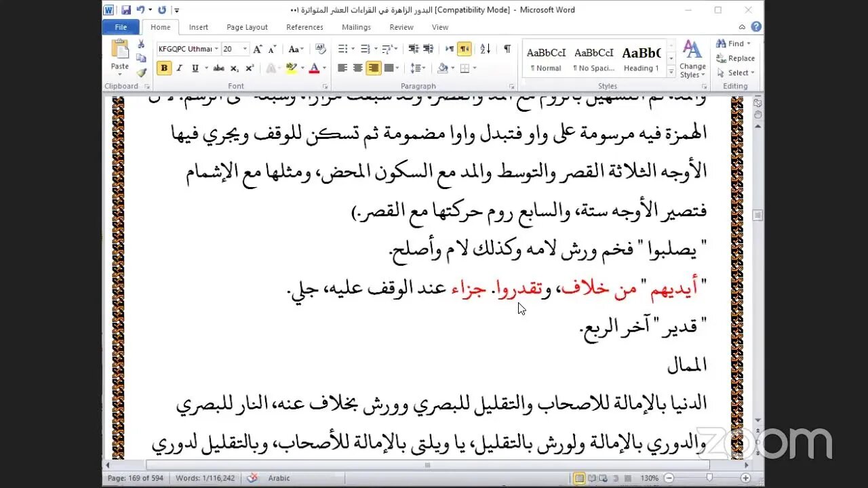
Task: Switch to Web Layout view
Action: [604, 478]
